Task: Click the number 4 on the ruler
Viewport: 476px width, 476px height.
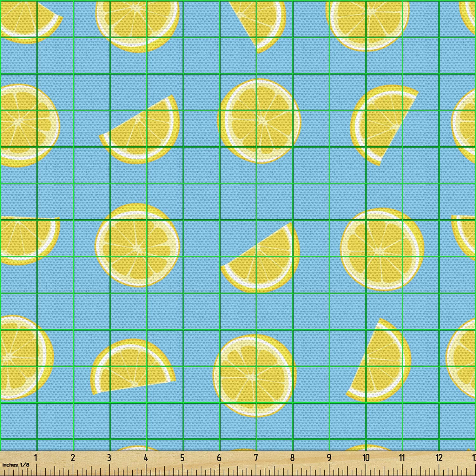Action: click(146, 458)
